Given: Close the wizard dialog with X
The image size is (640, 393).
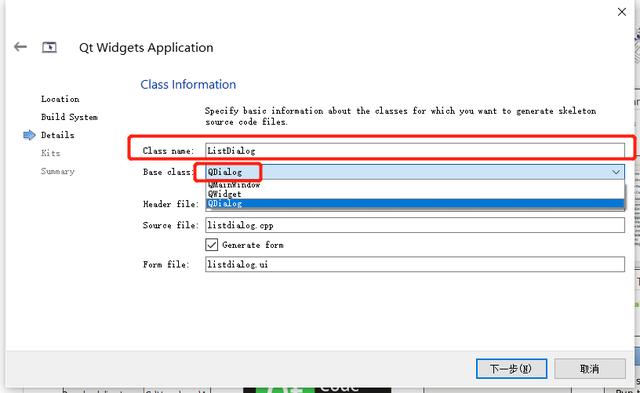Looking at the screenshot, I should pyautogui.click(x=622, y=12).
